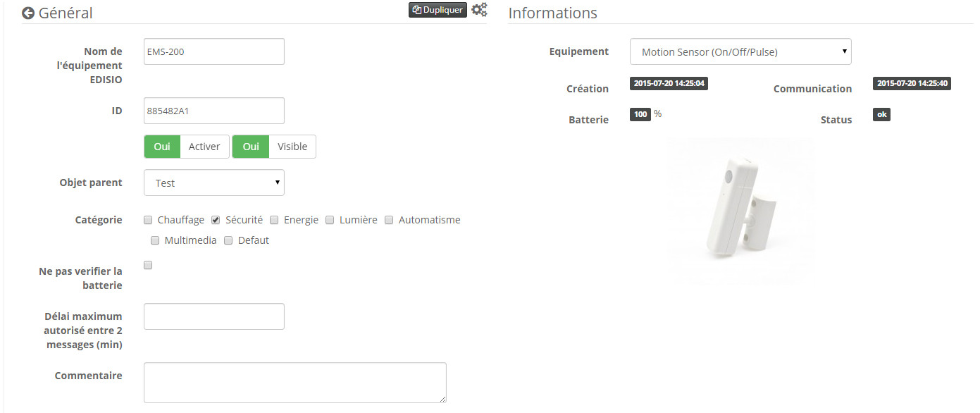The height and width of the screenshot is (413, 980).
Task: Edit the equipment name field EMS-200
Action: click(x=214, y=51)
